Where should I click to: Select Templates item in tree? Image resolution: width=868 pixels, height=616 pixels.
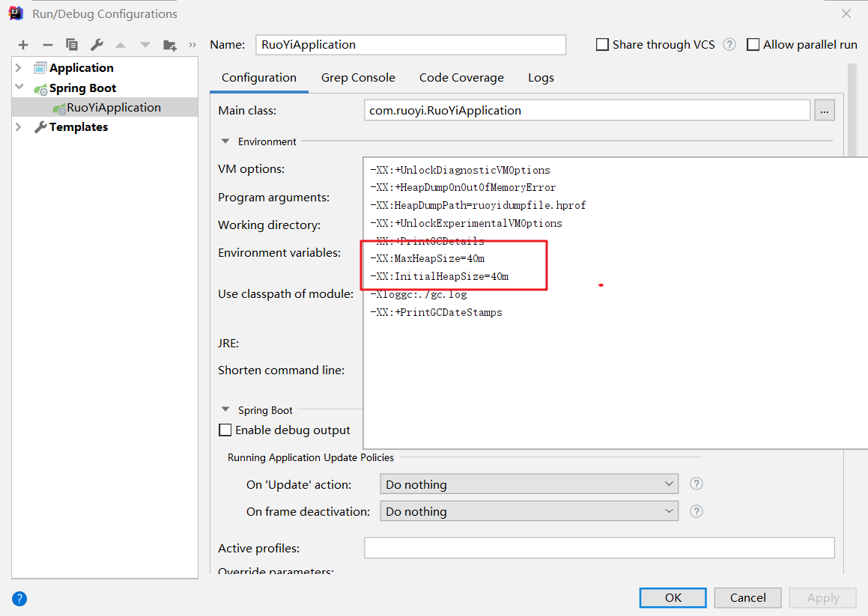(x=79, y=126)
